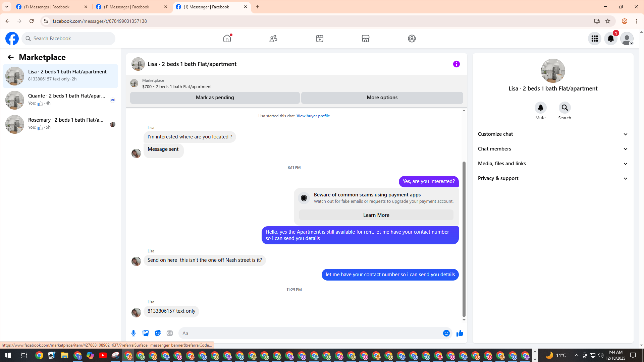644x362 pixels.
Task: Open Facebook Marketplace icon in top nav
Action: (x=366, y=39)
